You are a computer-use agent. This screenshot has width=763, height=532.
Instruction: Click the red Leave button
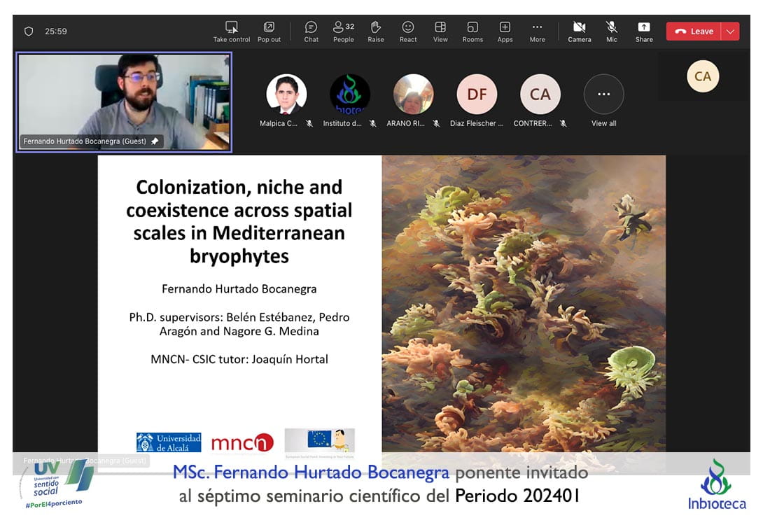point(694,31)
